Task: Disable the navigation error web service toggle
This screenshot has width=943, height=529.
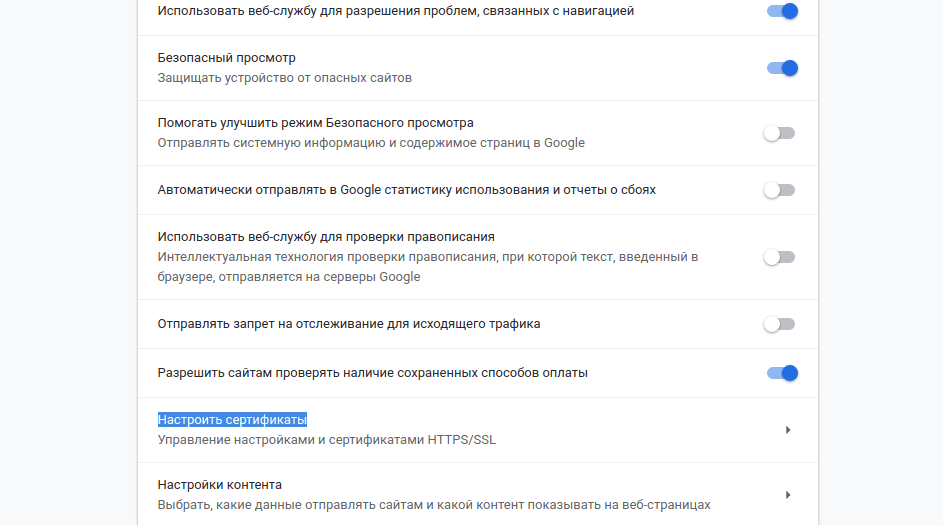Action: click(781, 11)
